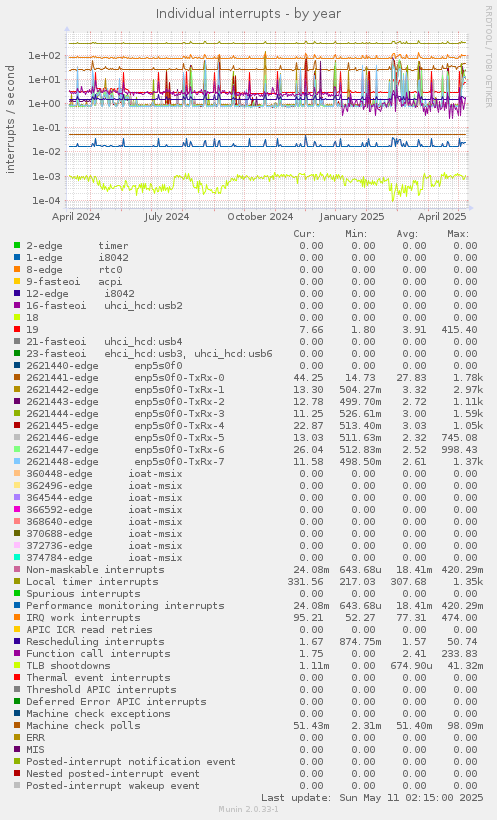
Task: Click the yellow-green swatch for TLB shootdowns
Action: (17, 666)
